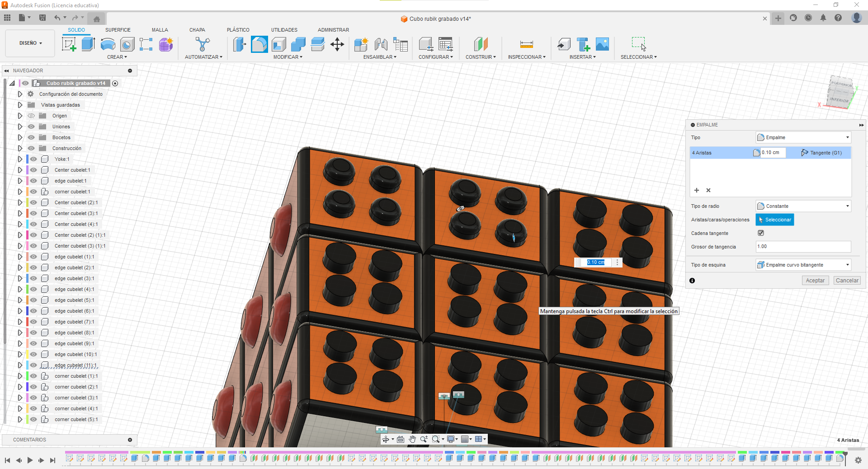Pick the Offset Face tool
The width and height of the screenshot is (868, 469).
pyautogui.click(x=318, y=44)
